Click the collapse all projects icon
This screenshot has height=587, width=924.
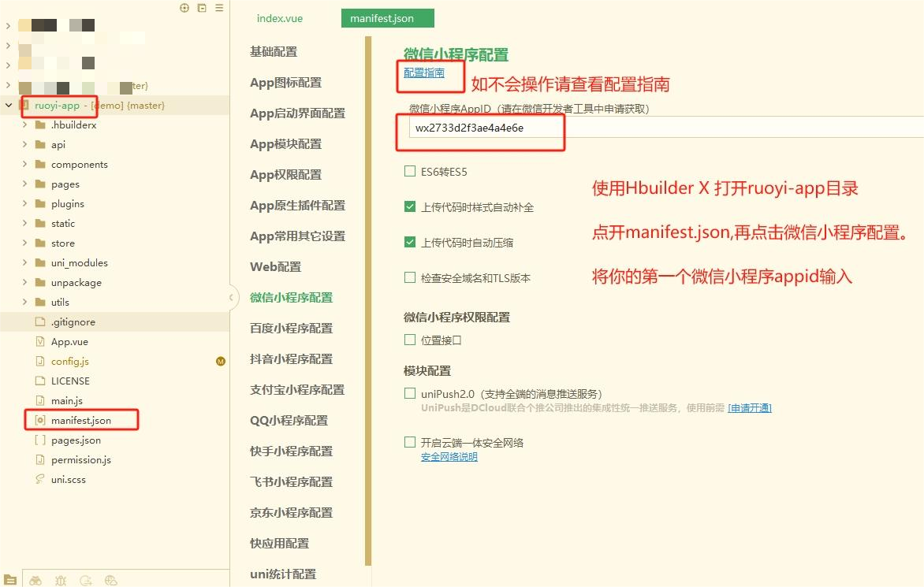tap(202, 8)
